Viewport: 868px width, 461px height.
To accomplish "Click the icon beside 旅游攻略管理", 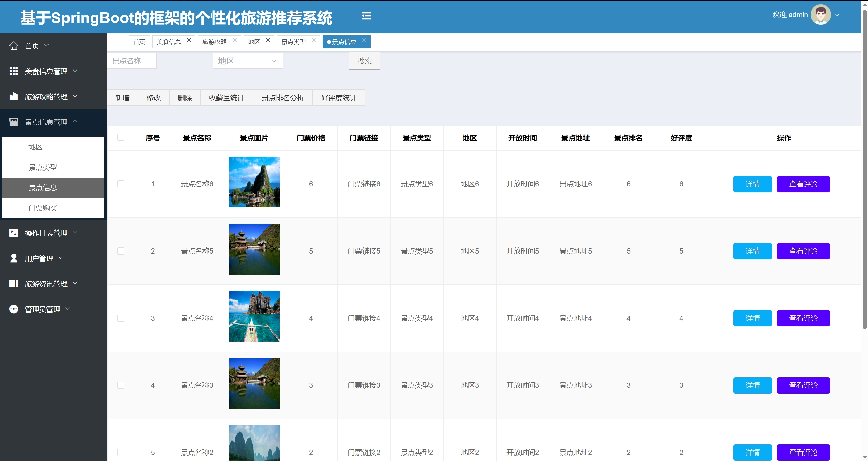I will coord(14,97).
